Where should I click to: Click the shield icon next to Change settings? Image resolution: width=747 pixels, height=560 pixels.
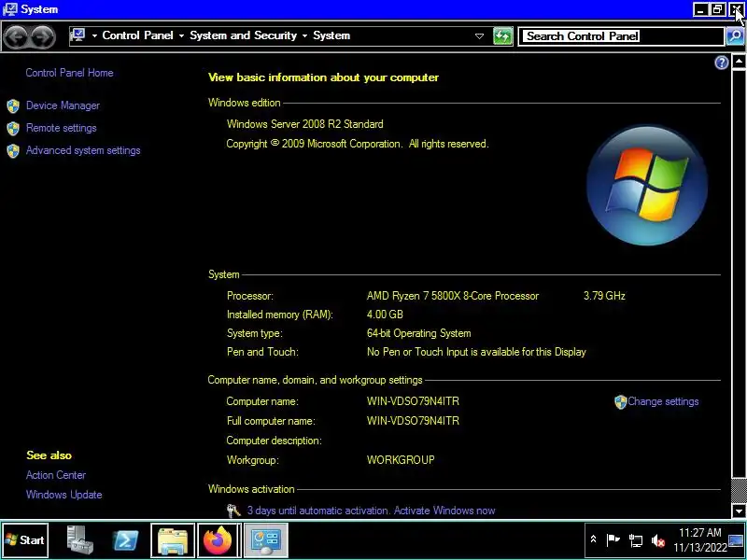pos(620,402)
